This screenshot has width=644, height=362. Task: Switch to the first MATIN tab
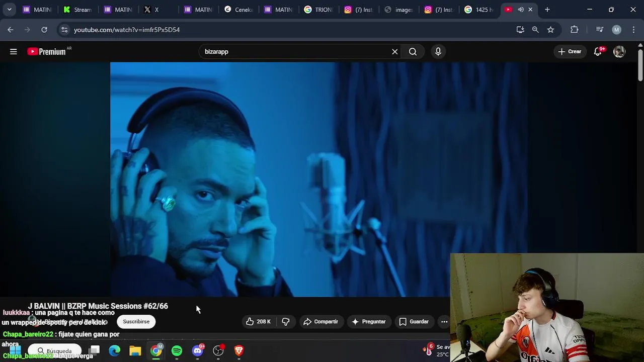click(37, 10)
